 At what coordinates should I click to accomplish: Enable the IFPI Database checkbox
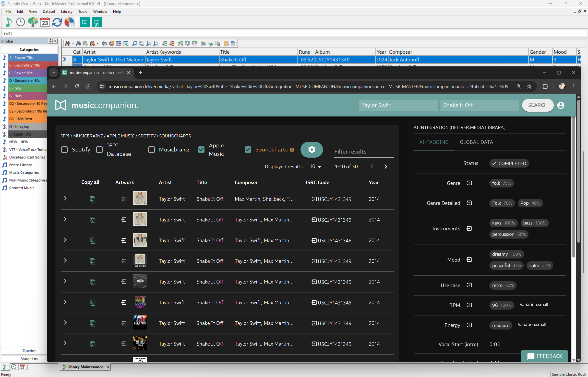click(x=100, y=150)
